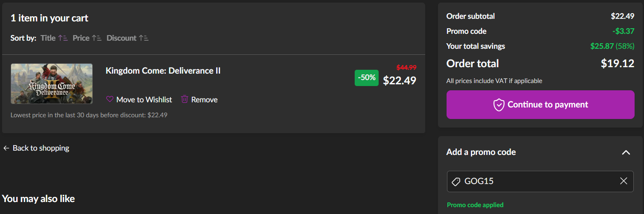Sort cart items by Price
The image size is (644, 214).
(81, 38)
